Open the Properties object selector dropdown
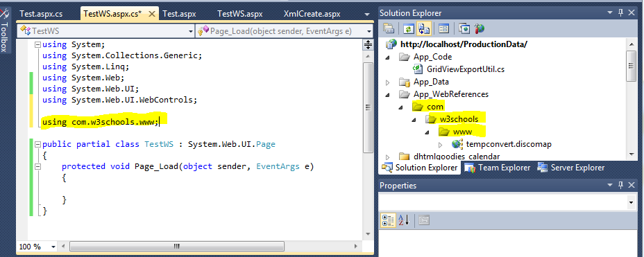Viewport: 644px width, 257px height. point(631,202)
